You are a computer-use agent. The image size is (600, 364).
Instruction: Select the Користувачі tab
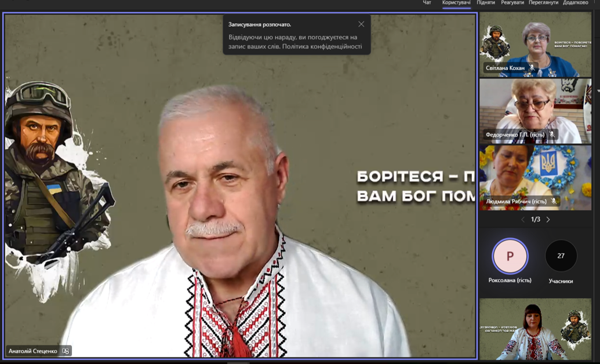[x=456, y=3]
